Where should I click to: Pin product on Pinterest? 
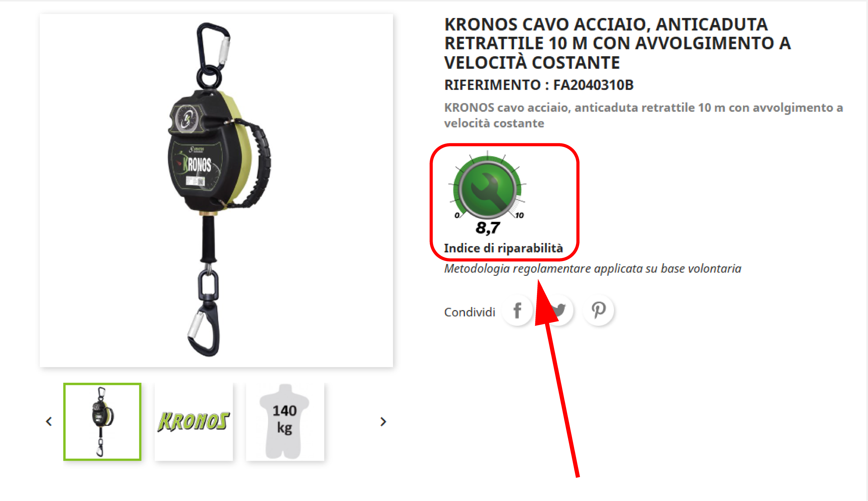pyautogui.click(x=598, y=311)
